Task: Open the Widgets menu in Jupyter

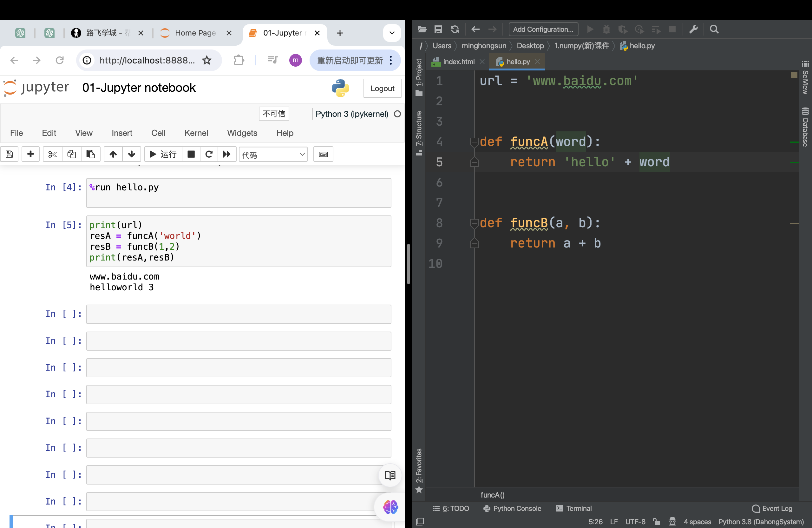Action: click(x=242, y=133)
